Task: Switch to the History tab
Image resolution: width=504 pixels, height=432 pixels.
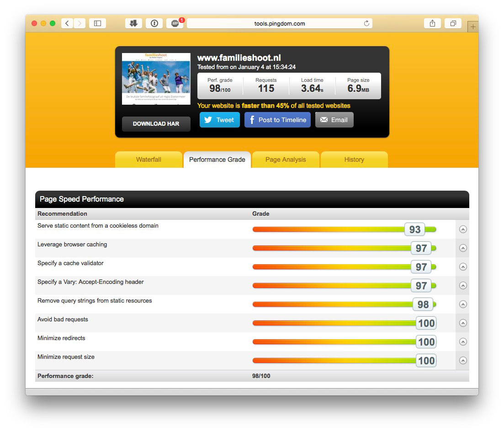Action: [354, 160]
